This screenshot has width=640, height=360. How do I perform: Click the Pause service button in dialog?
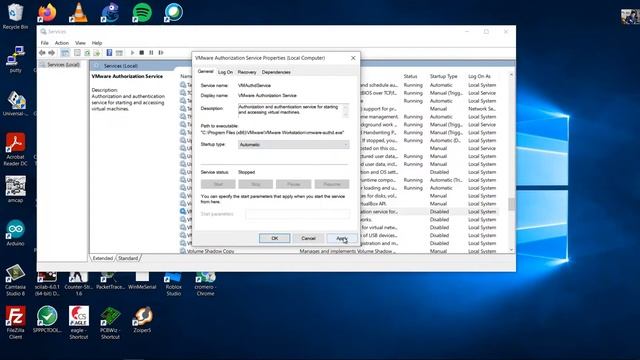(x=293, y=184)
